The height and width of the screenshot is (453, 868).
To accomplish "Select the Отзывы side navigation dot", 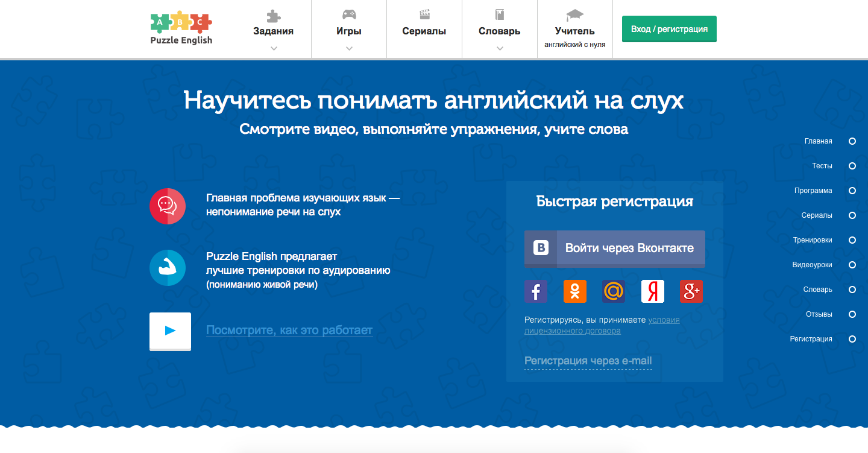I will tap(852, 314).
